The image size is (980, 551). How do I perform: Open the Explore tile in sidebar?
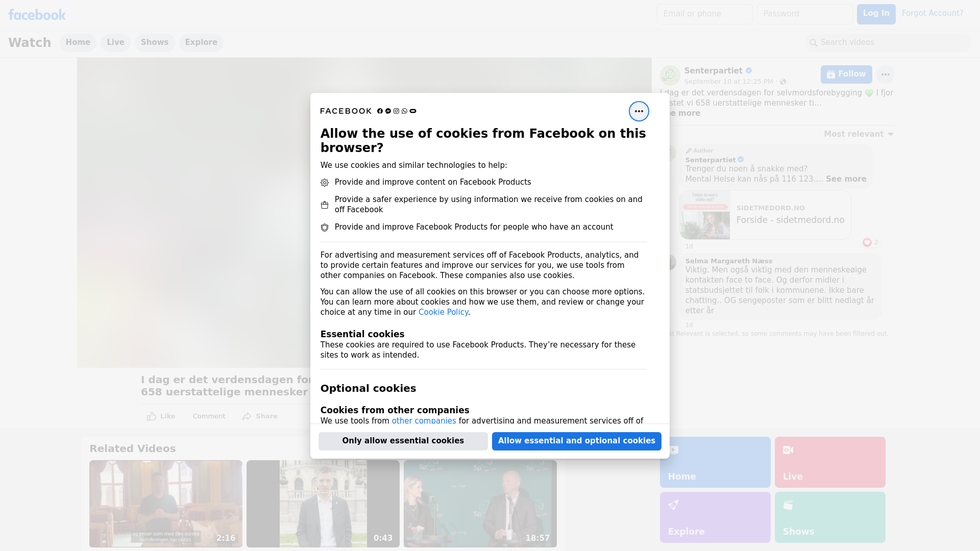(x=715, y=517)
